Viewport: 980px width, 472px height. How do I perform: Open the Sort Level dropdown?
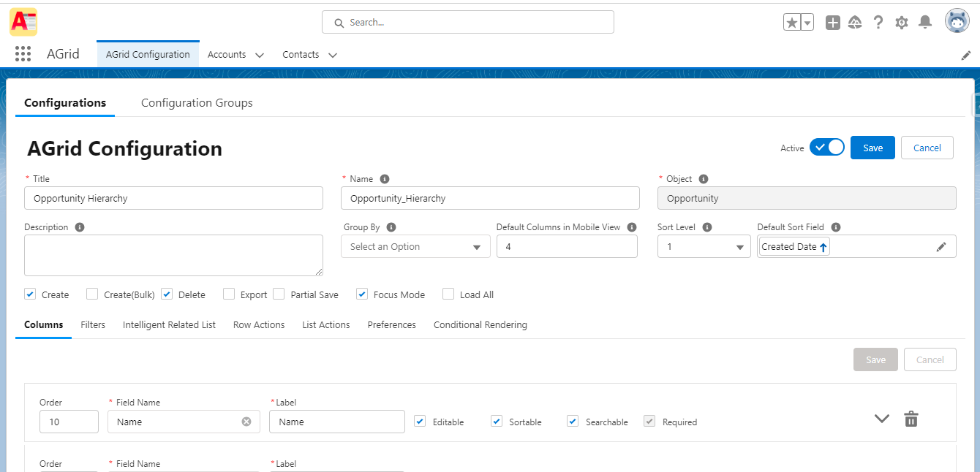(x=704, y=247)
